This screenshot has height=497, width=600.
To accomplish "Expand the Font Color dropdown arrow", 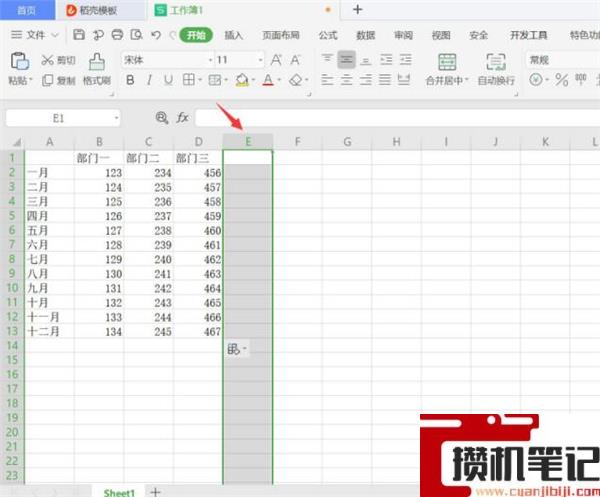I will 279,80.
